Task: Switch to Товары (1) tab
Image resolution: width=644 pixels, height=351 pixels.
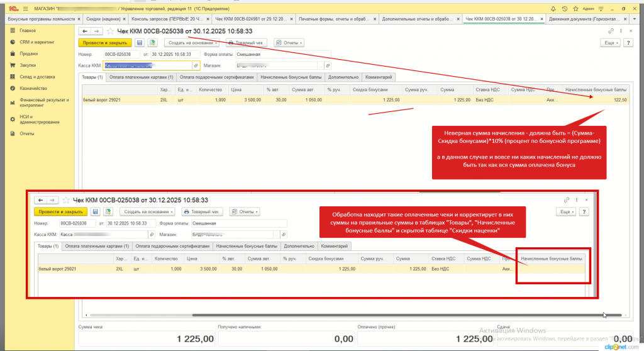Action: (x=92, y=77)
